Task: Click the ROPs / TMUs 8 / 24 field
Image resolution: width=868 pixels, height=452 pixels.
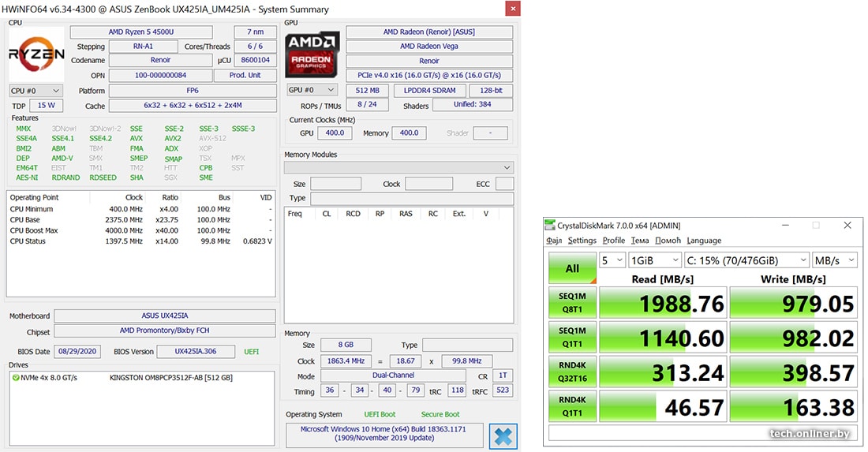Action: pyautogui.click(x=368, y=105)
